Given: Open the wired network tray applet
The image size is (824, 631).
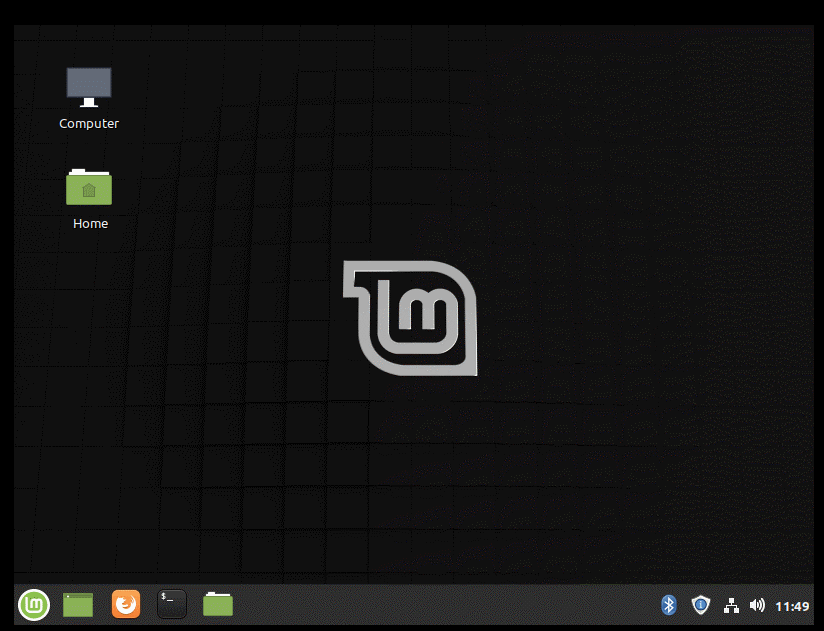Looking at the screenshot, I should tap(732, 606).
